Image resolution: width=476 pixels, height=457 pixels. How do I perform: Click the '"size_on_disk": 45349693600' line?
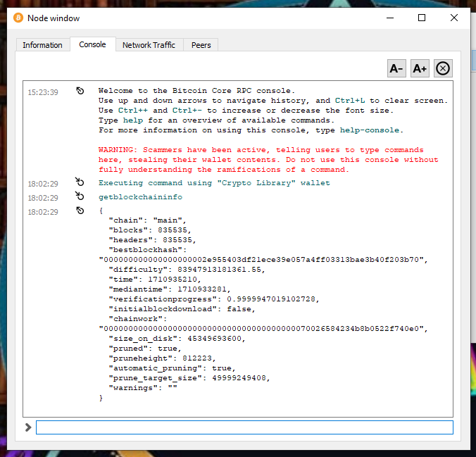pyautogui.click(x=177, y=339)
